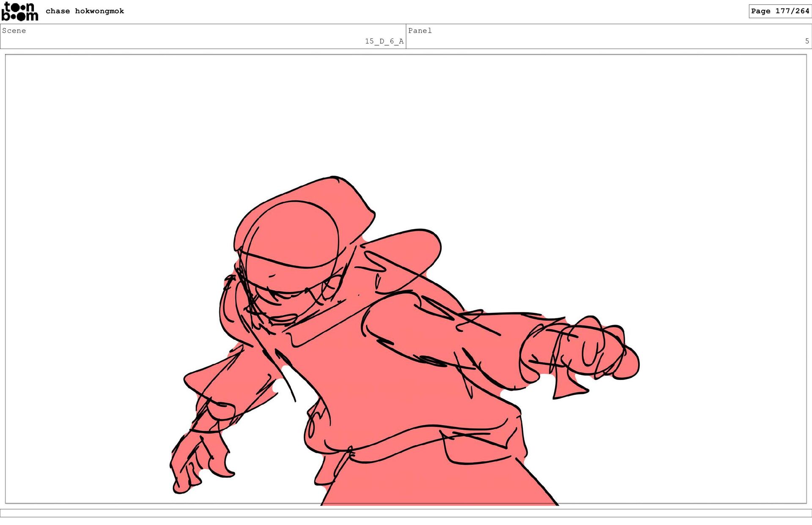812x525 pixels.
Task: Click the Scene header label
Action: [x=14, y=30]
